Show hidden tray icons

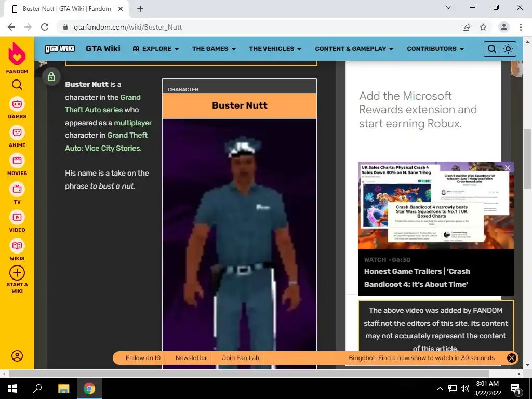click(440, 389)
